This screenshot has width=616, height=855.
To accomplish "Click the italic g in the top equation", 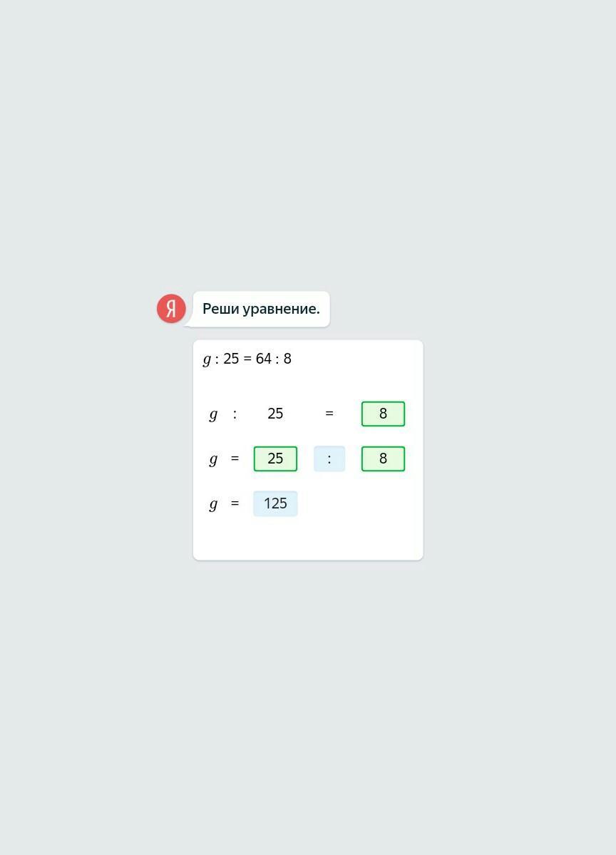I will tap(207, 359).
